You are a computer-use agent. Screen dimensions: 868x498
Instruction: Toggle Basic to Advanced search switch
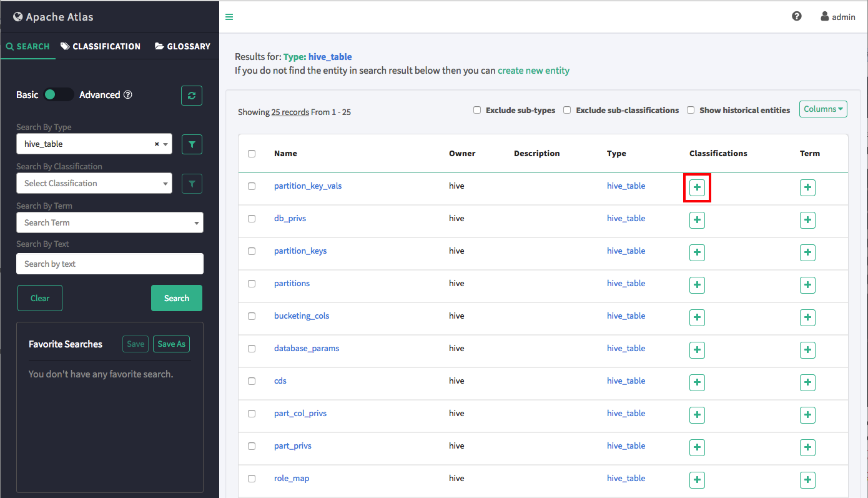pyautogui.click(x=59, y=95)
